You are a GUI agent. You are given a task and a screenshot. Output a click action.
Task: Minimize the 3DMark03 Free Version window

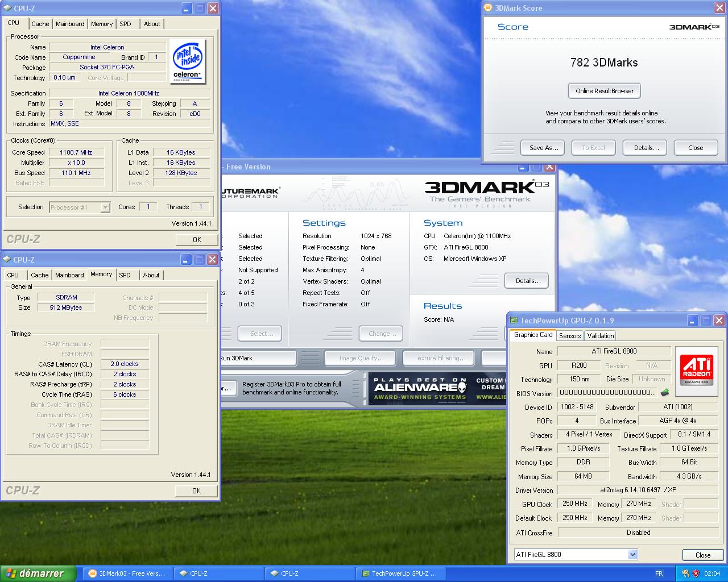click(523, 167)
